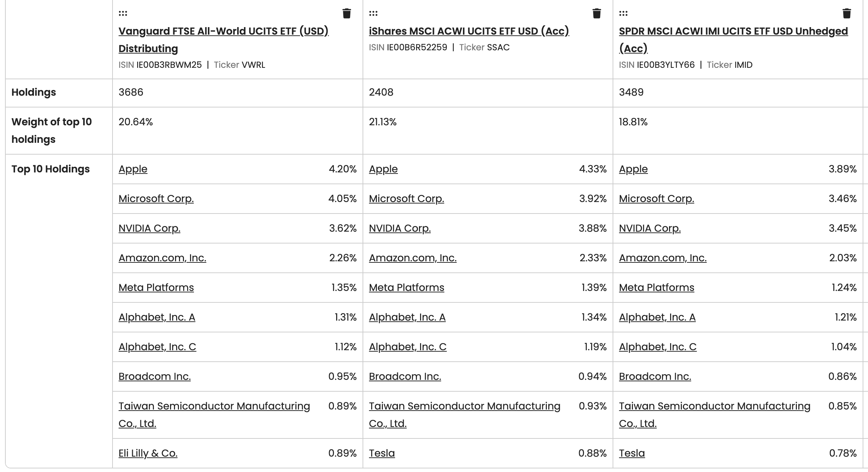Open Apple holding in Vanguard column
The image size is (868, 472).
pos(133,169)
